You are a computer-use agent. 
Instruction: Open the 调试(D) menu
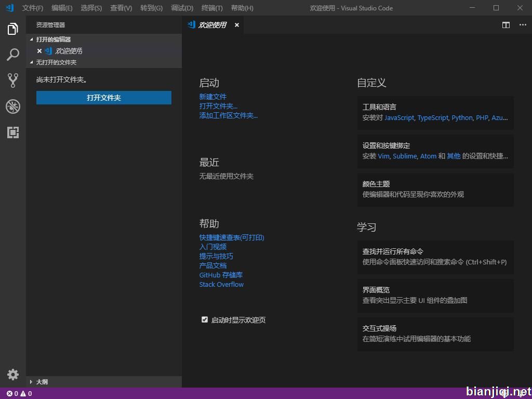[182, 8]
